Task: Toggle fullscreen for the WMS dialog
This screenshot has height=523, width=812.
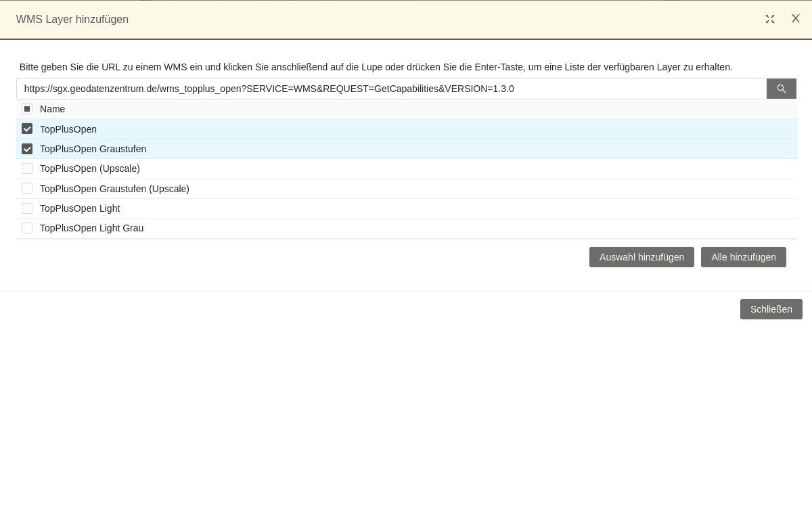Action: [x=770, y=19]
